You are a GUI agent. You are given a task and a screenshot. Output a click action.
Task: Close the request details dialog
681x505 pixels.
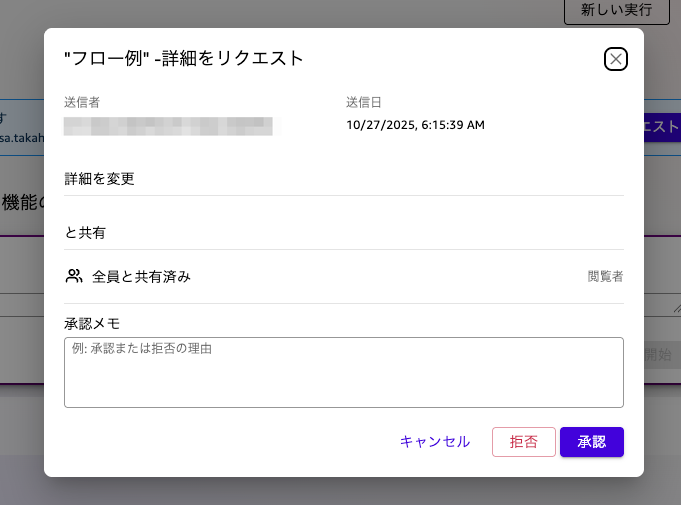click(x=615, y=59)
